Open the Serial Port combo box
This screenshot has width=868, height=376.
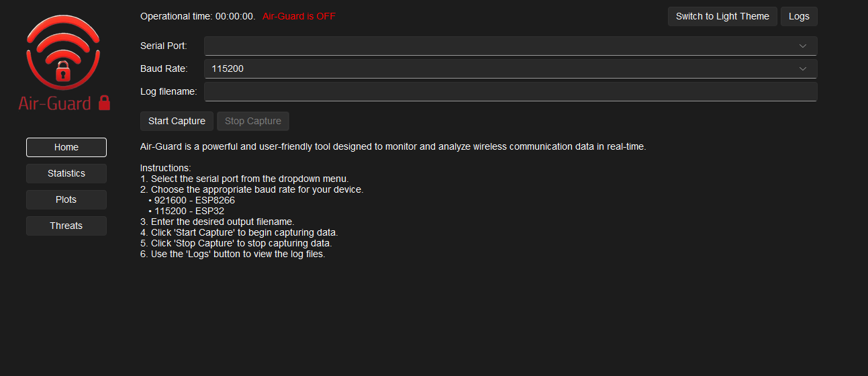point(503,46)
